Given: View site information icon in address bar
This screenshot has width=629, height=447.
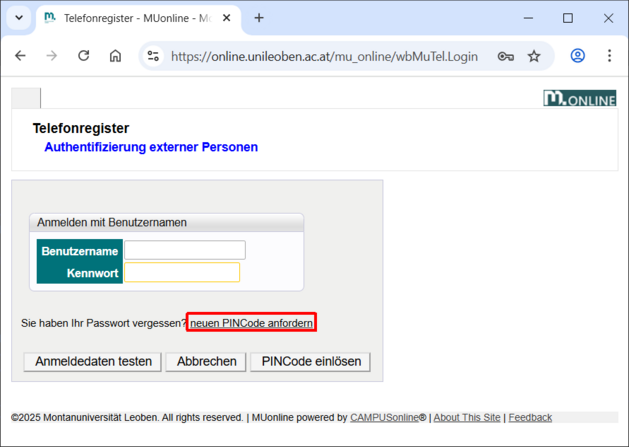Looking at the screenshot, I should tap(153, 56).
